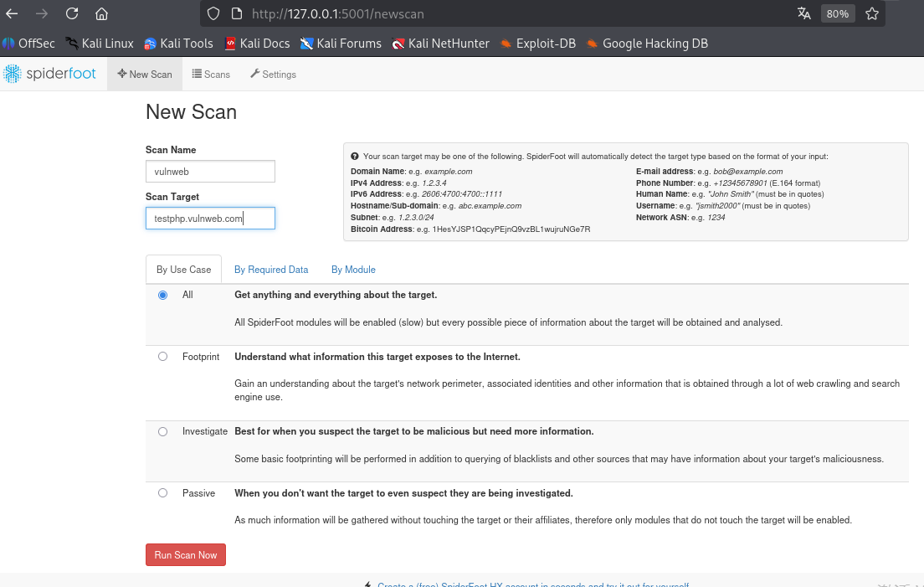Viewport: 924px width, 587px height.
Task: Click the page info icon in address bar
Action: (236, 13)
